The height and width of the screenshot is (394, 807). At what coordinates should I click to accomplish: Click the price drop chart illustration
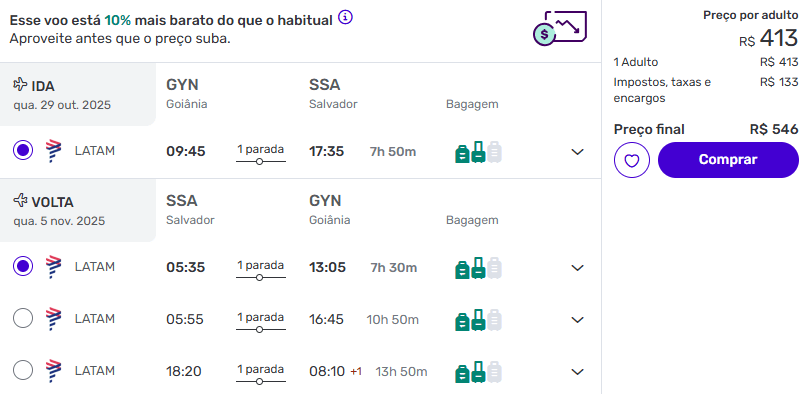click(x=560, y=28)
